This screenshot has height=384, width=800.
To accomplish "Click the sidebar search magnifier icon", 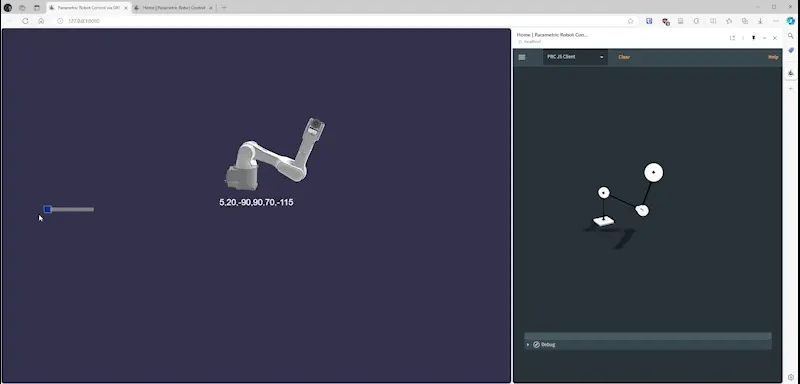I will (791, 36).
